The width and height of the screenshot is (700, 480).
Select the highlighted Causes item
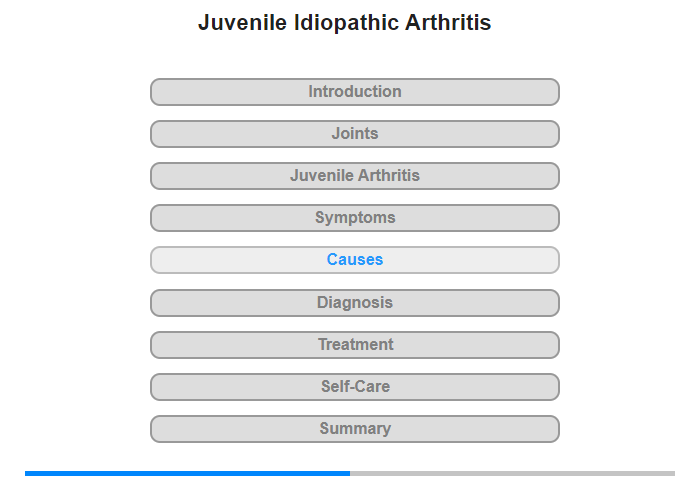[x=354, y=260]
